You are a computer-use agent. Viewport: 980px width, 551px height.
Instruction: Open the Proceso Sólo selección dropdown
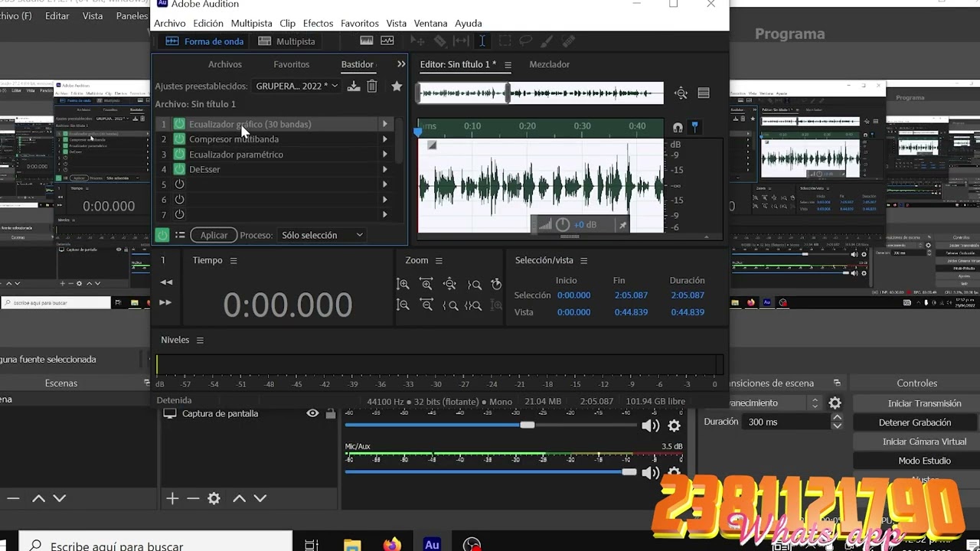pos(322,235)
